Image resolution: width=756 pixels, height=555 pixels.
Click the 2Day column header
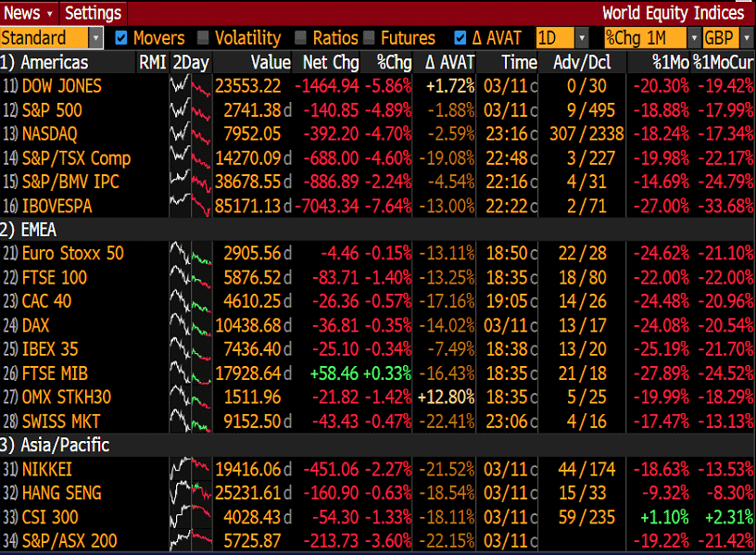point(191,62)
